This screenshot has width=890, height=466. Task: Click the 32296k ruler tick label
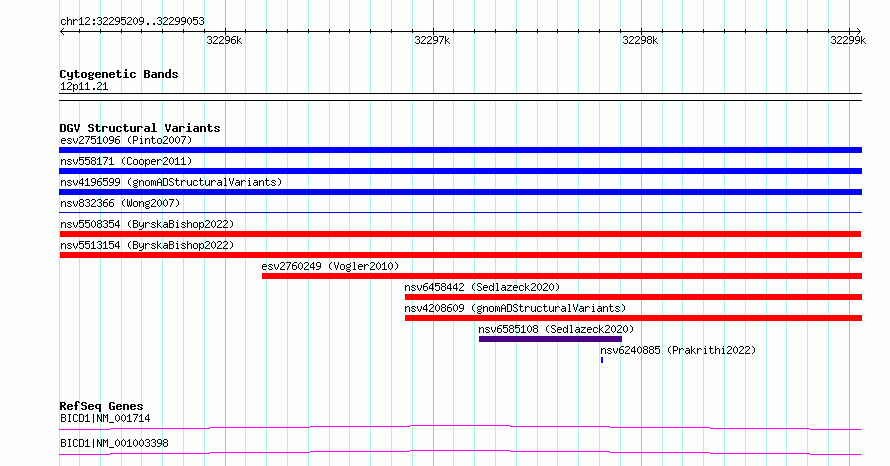coord(224,40)
